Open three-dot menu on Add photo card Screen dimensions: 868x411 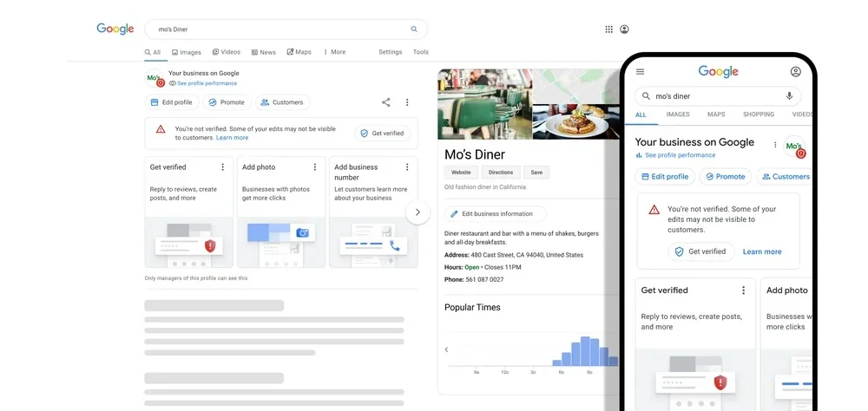click(314, 166)
